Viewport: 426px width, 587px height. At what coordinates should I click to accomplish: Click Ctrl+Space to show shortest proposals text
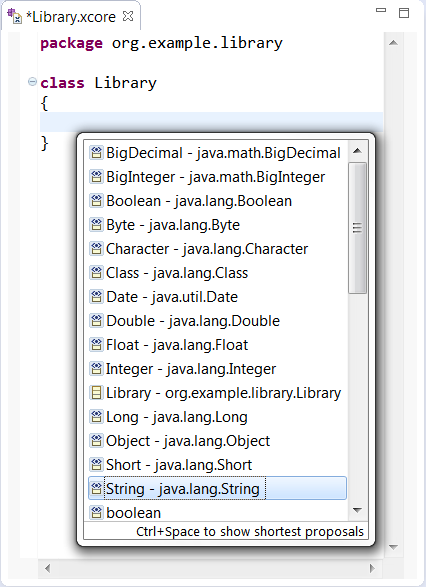pos(250,532)
